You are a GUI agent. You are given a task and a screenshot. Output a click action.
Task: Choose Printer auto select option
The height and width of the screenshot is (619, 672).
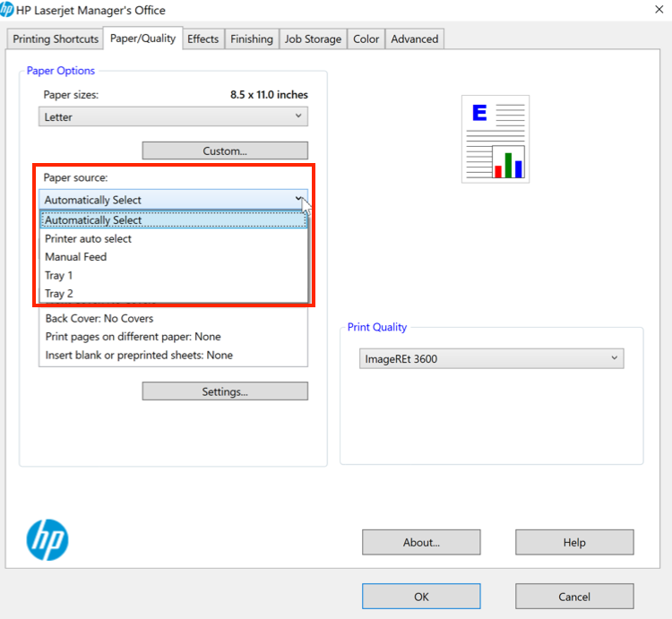coord(174,238)
